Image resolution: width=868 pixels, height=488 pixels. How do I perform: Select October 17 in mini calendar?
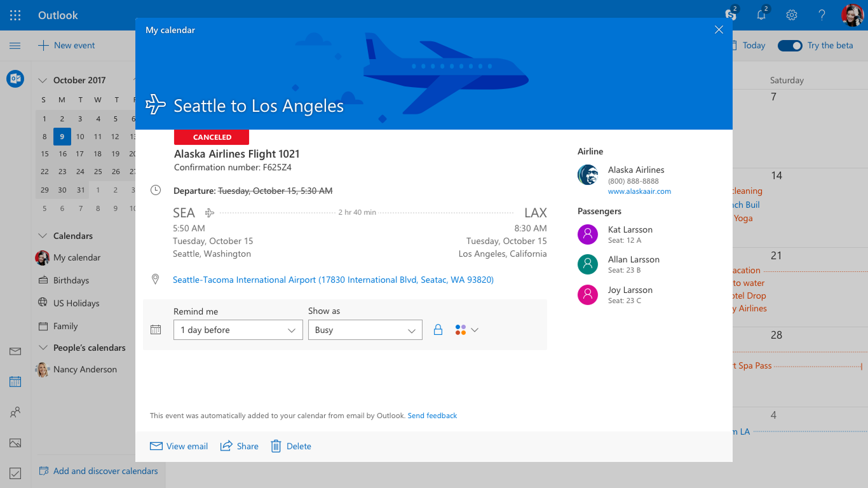pyautogui.click(x=80, y=154)
